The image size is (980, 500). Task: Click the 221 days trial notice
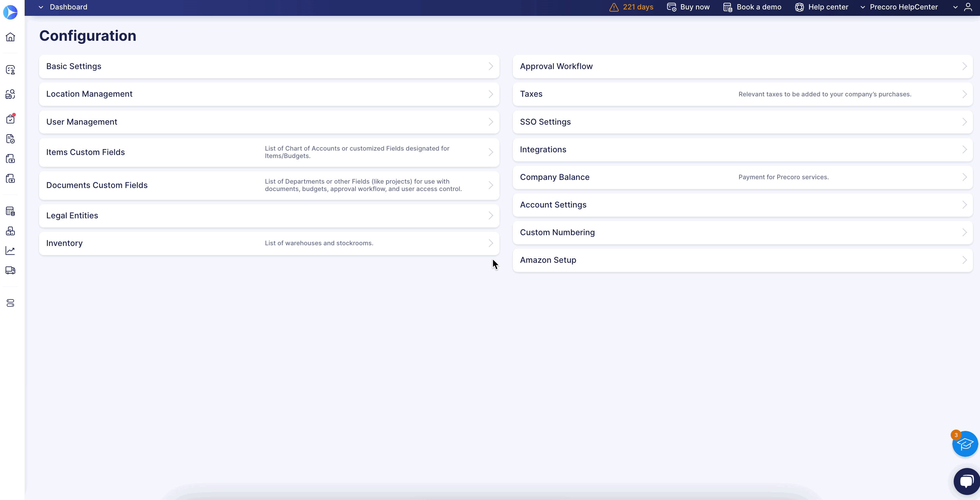[638, 7]
